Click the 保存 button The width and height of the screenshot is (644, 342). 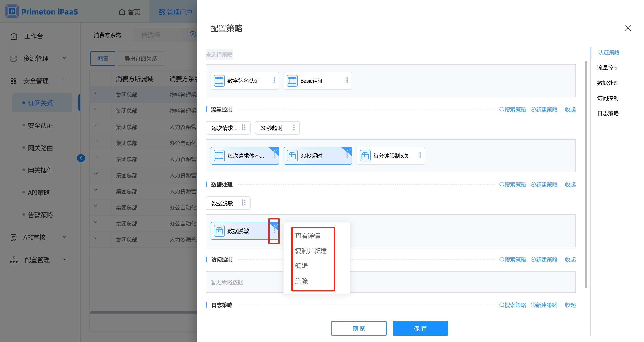420,328
